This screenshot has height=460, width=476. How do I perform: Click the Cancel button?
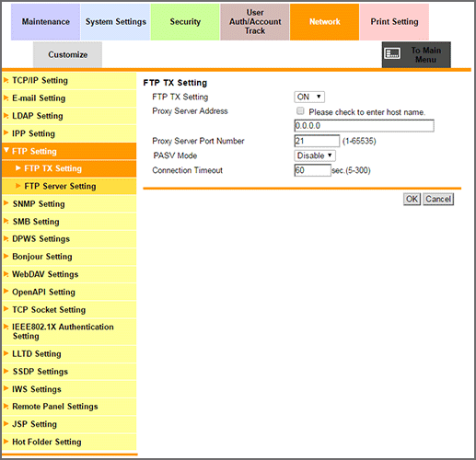click(x=438, y=199)
